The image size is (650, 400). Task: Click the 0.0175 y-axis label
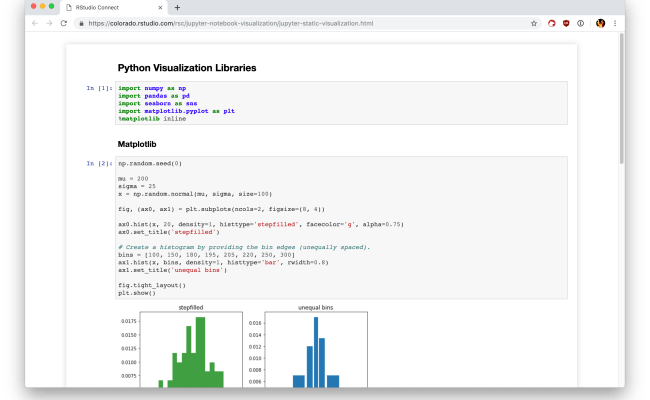(x=129, y=321)
